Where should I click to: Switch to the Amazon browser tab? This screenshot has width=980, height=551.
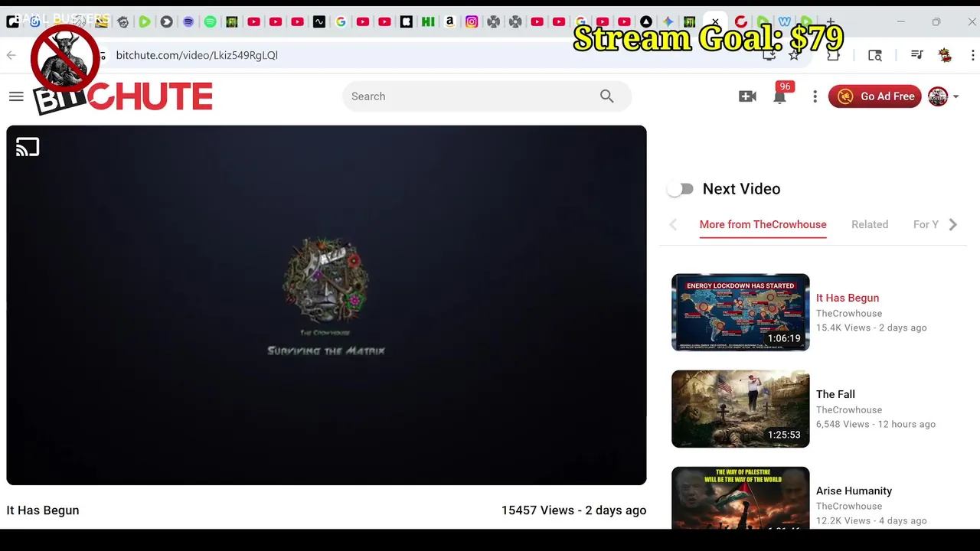450,22
